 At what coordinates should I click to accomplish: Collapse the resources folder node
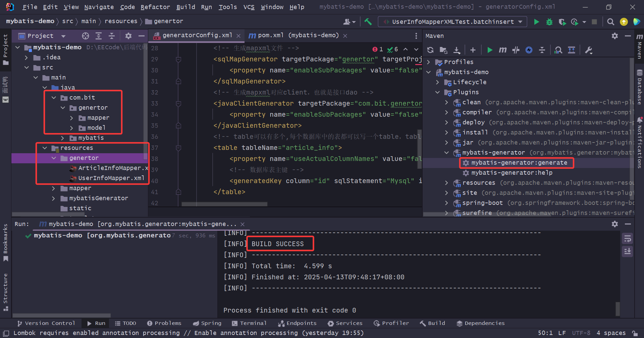[45, 148]
